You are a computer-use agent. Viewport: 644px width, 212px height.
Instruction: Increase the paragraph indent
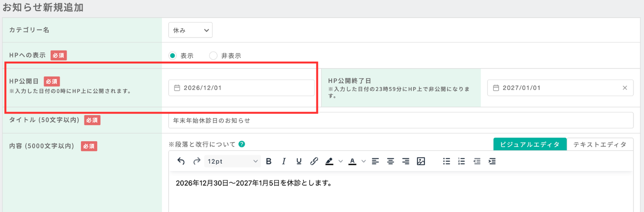492,161
